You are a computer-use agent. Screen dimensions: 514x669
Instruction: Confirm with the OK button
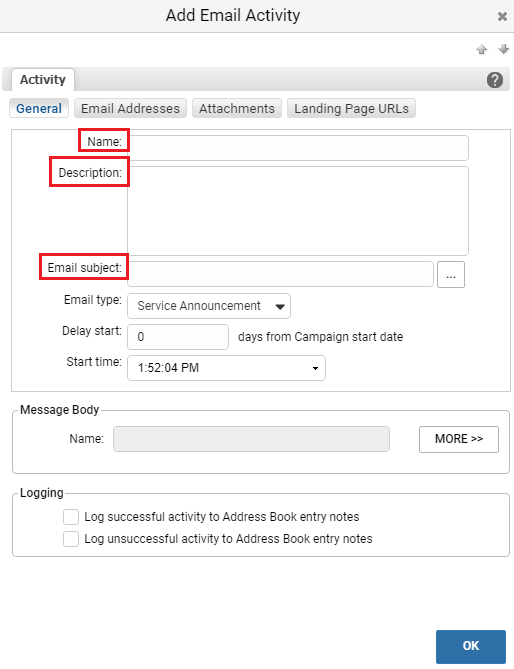471,646
